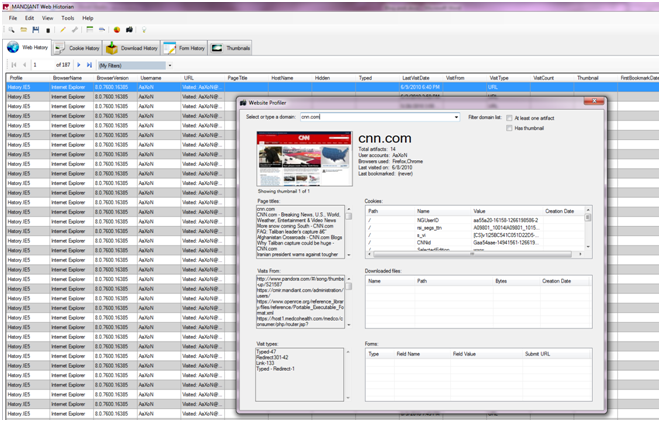Click the green table view toolbar icon
The image size is (661, 422).
coord(90,30)
